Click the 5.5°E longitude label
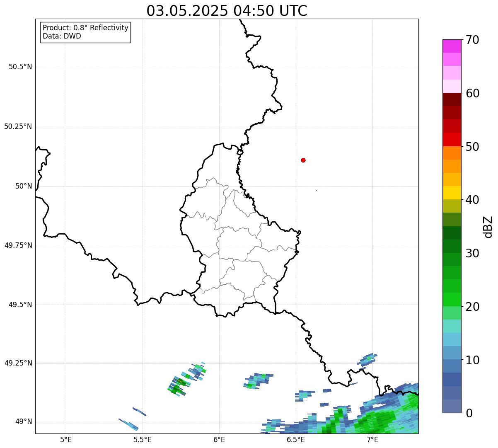498x448 pixels. pyautogui.click(x=143, y=440)
